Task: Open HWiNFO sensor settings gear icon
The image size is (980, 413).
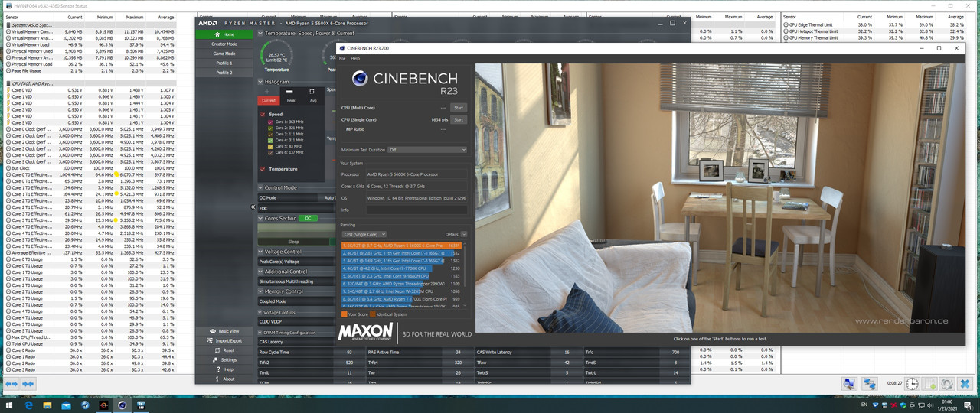Action: tap(947, 384)
